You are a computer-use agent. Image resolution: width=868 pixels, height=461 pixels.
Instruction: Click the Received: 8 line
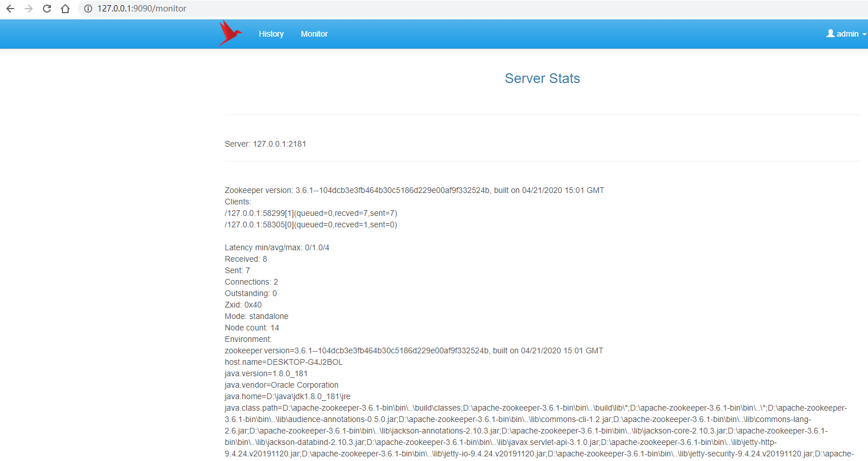coord(246,259)
